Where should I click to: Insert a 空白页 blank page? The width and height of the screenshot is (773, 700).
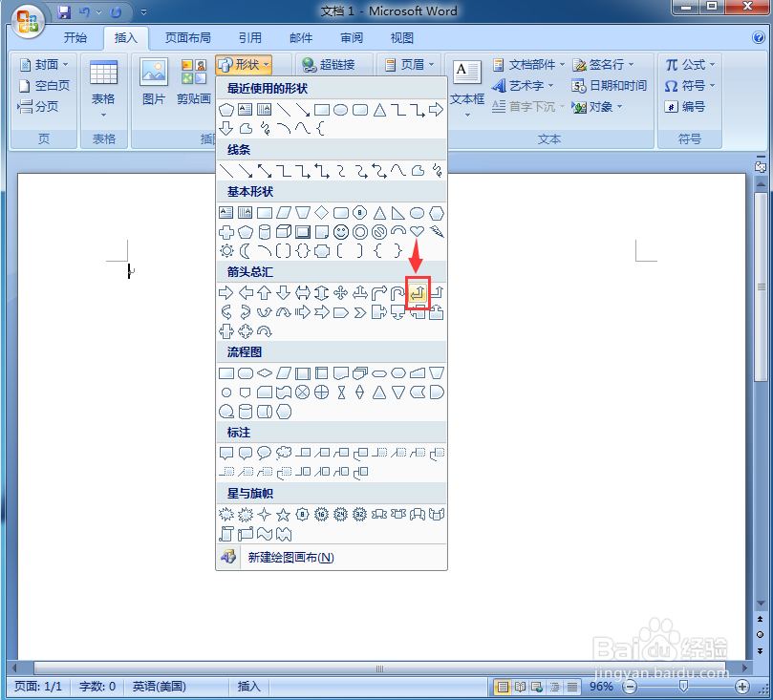(44, 86)
